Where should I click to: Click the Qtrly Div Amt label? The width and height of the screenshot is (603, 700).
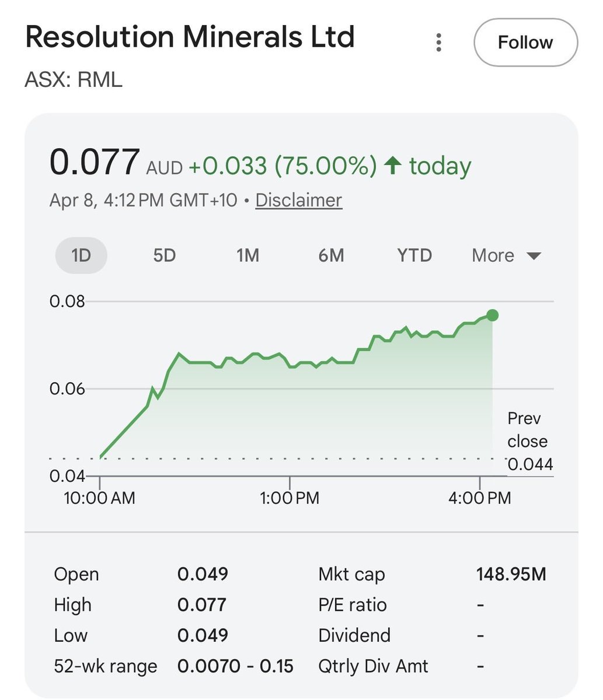pyautogui.click(x=373, y=666)
